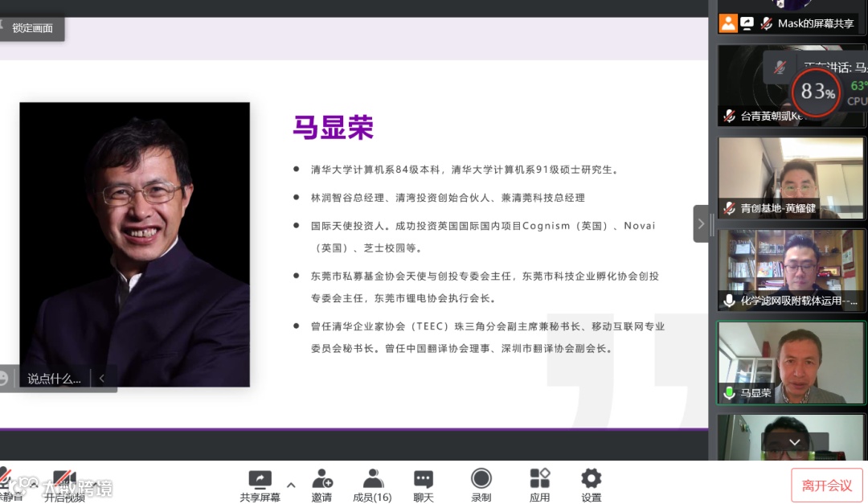This screenshot has width=868, height=504.
Task: Turn on camera with 开启视频
Action: click(65, 486)
